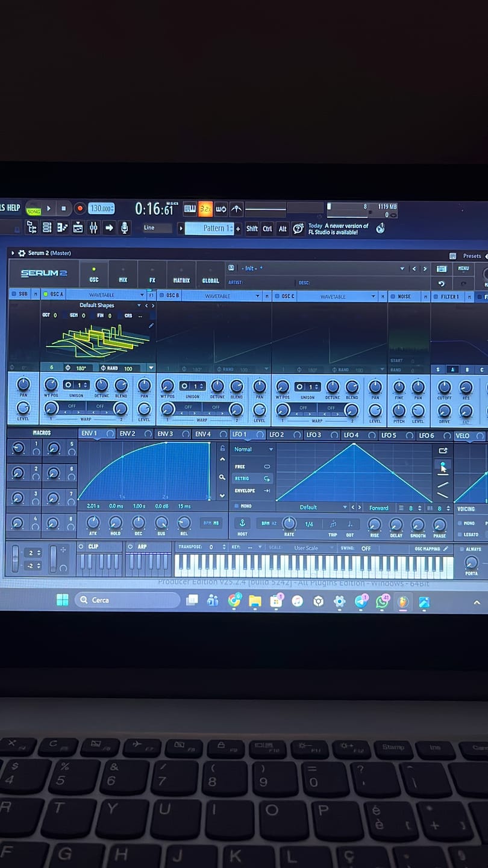488x868 pixels.
Task: Open the mixer icon in FL toolbar
Action: [x=93, y=227]
